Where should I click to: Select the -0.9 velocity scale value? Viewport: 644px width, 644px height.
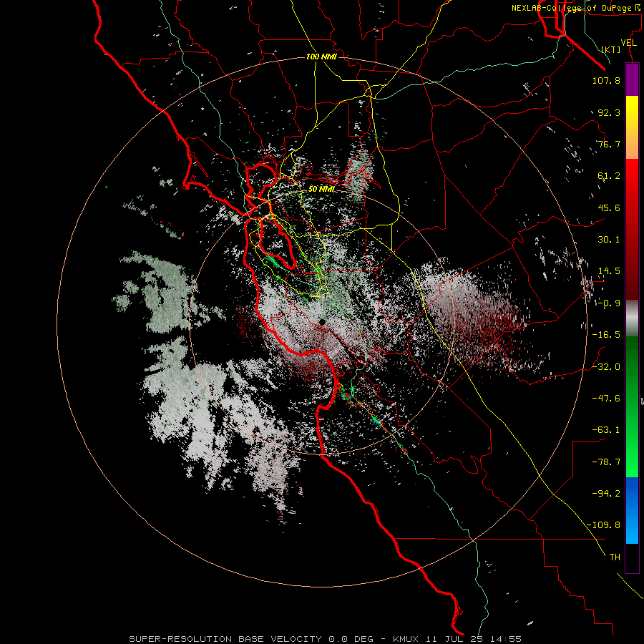click(x=609, y=303)
